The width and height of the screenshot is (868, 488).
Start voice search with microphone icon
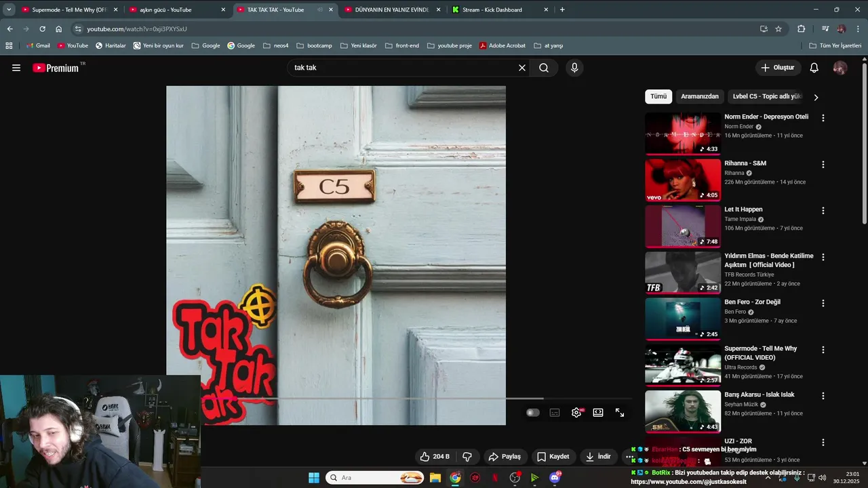tap(574, 68)
